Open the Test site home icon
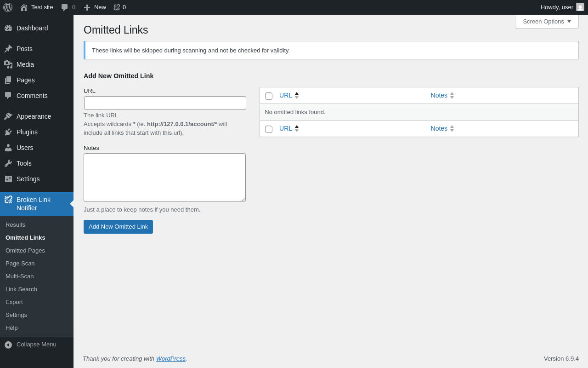Viewport: 588px width, 368px height. pos(24,7)
